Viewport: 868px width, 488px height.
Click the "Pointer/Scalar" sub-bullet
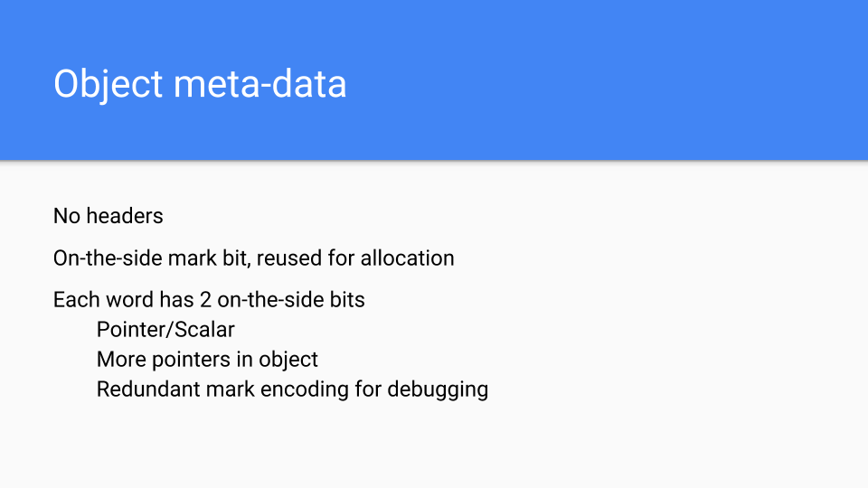pyautogui.click(x=165, y=330)
